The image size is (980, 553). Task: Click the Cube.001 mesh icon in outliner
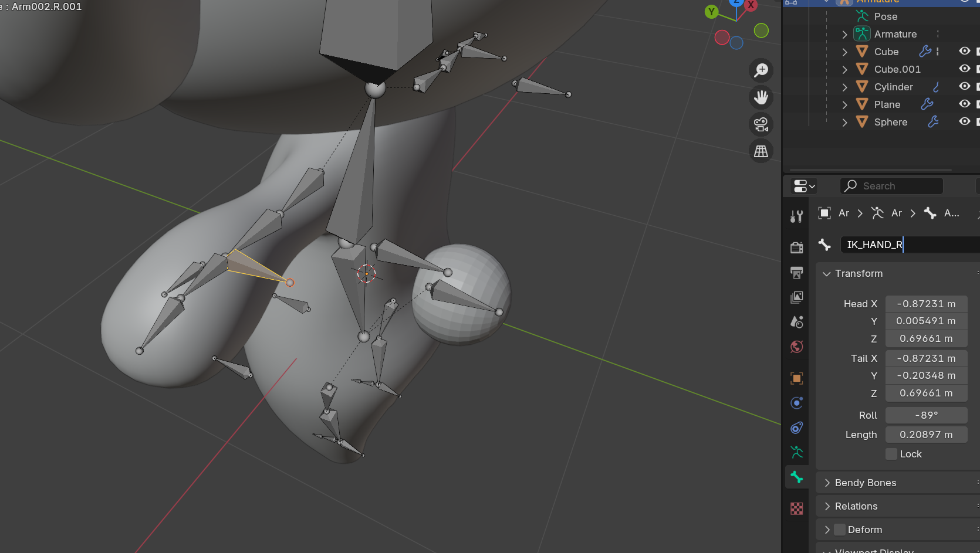coord(862,69)
